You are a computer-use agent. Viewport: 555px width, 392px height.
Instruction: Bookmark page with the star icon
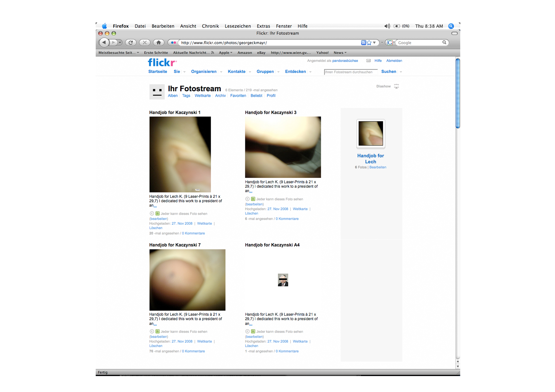coord(369,43)
